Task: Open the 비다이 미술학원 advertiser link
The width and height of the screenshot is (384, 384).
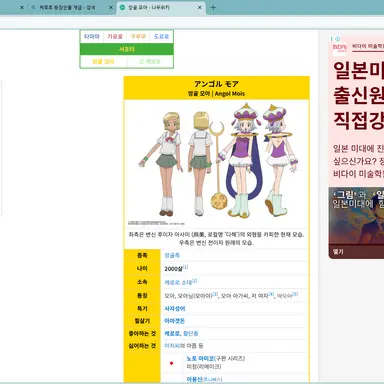Action: [x=368, y=46]
